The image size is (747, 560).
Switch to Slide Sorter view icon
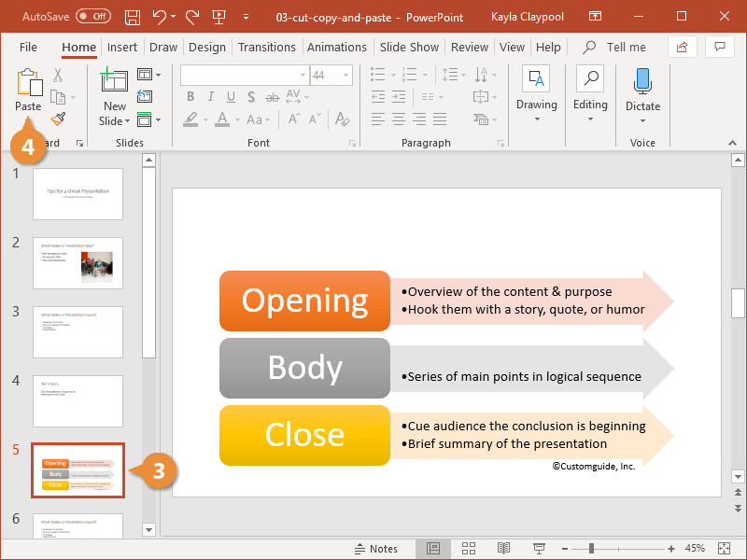(x=469, y=548)
